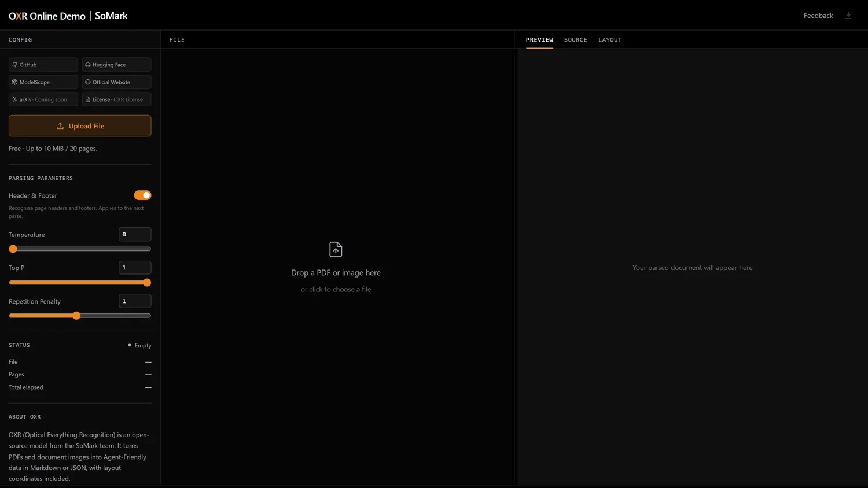Screen dimensions: 868x488
Task: Click the Official Website globe icon
Action: tap(88, 82)
